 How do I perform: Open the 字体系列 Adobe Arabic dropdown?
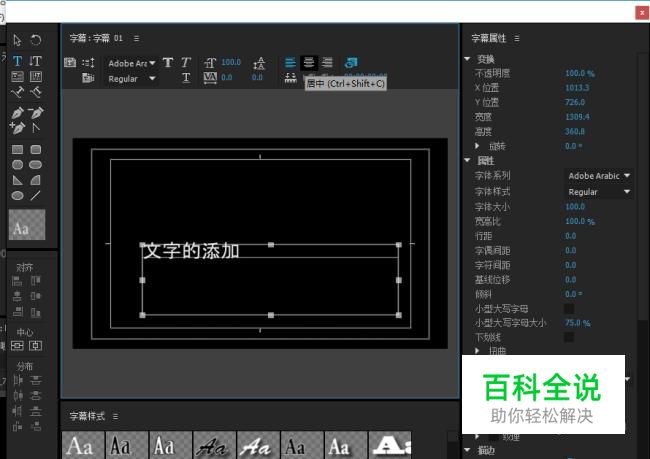[x=599, y=176]
